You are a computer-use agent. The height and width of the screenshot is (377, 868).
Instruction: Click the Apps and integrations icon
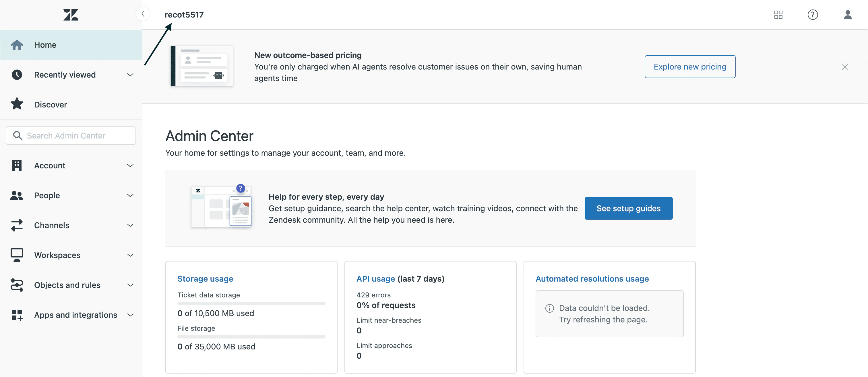(17, 315)
